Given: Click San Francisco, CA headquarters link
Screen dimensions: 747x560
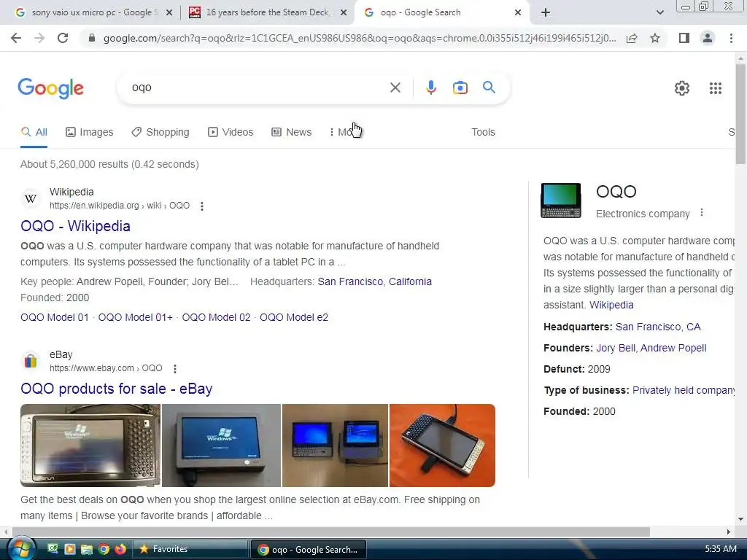Looking at the screenshot, I should click(x=658, y=327).
